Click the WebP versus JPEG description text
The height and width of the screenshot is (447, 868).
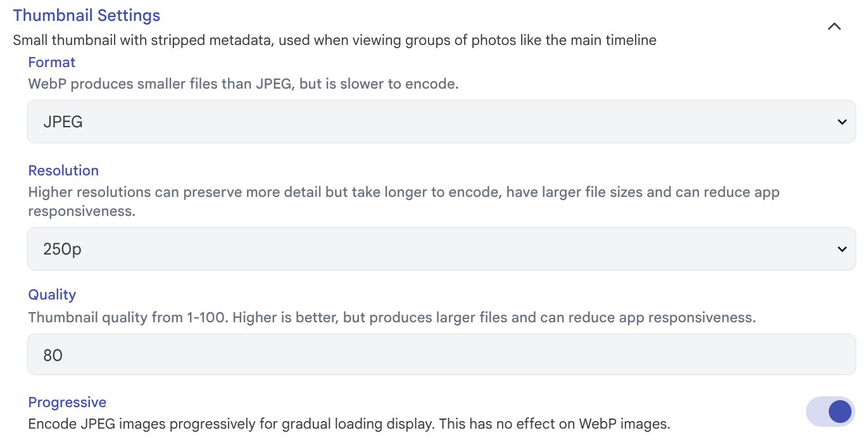243,84
